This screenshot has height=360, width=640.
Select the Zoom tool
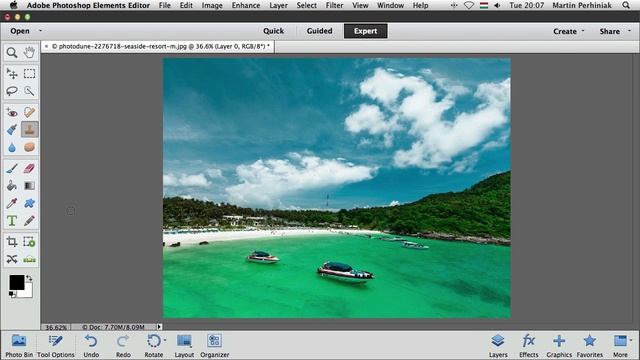12,52
